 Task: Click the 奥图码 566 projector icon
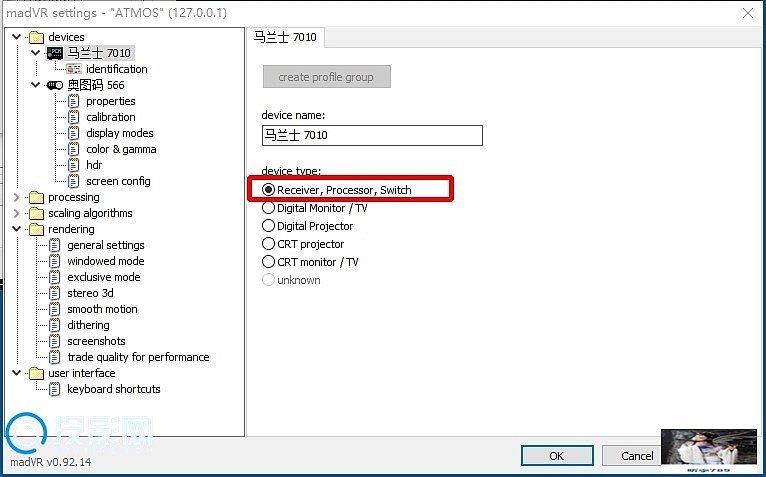(55, 85)
